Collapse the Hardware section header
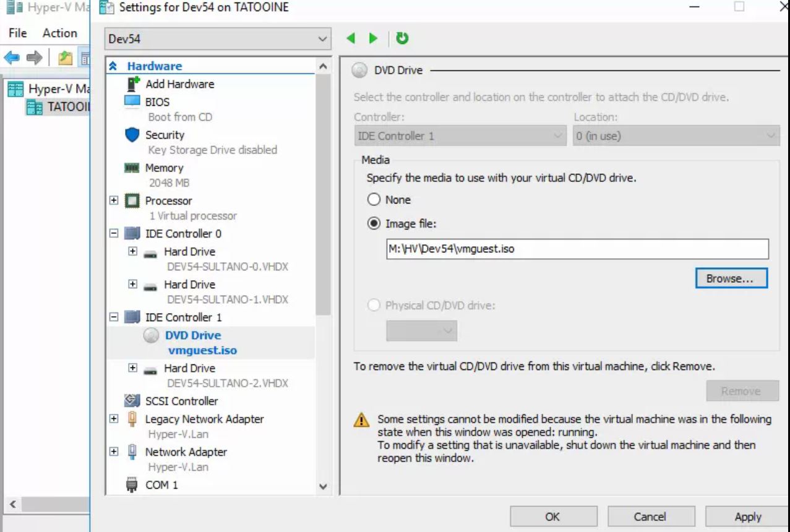Image resolution: width=790 pixels, height=532 pixels. click(113, 66)
